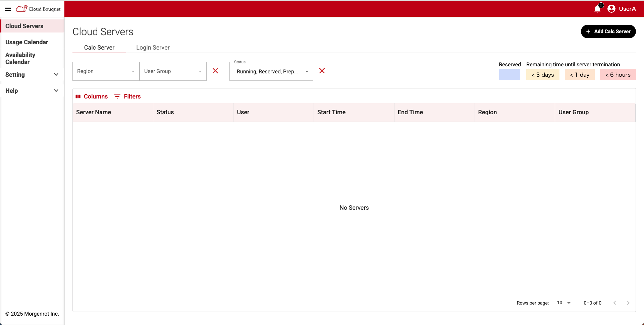Open the notification bell
The height and width of the screenshot is (325, 644).
597,9
